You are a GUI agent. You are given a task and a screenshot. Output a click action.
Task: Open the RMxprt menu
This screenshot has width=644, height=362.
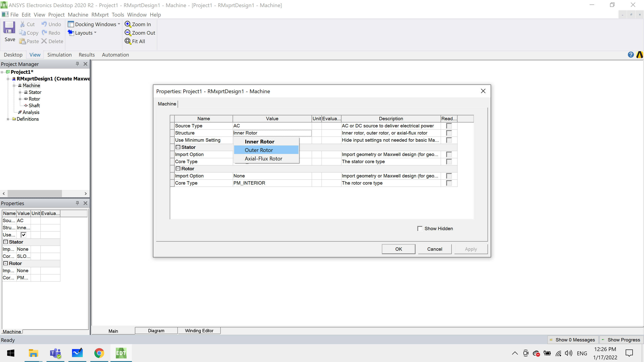pos(100,15)
